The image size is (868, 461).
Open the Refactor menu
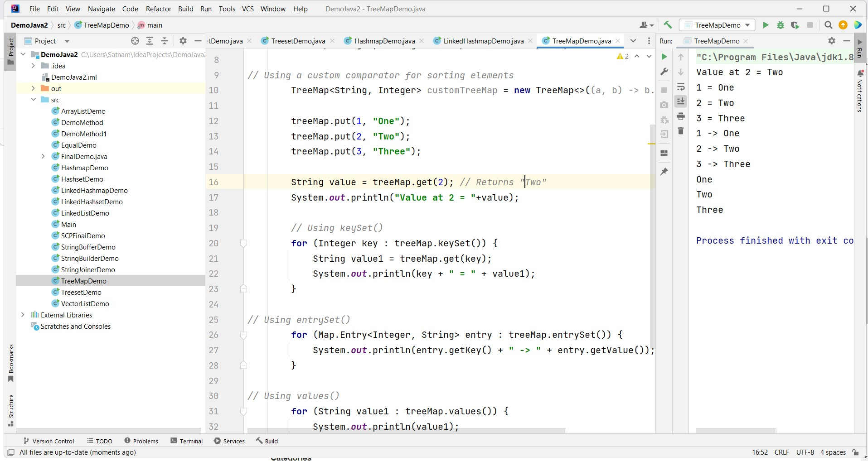tap(158, 9)
